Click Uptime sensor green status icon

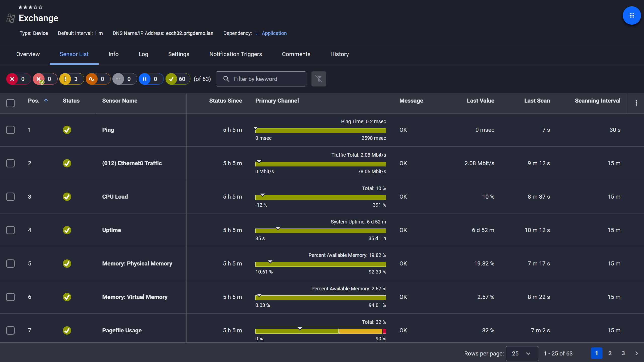[x=67, y=230]
